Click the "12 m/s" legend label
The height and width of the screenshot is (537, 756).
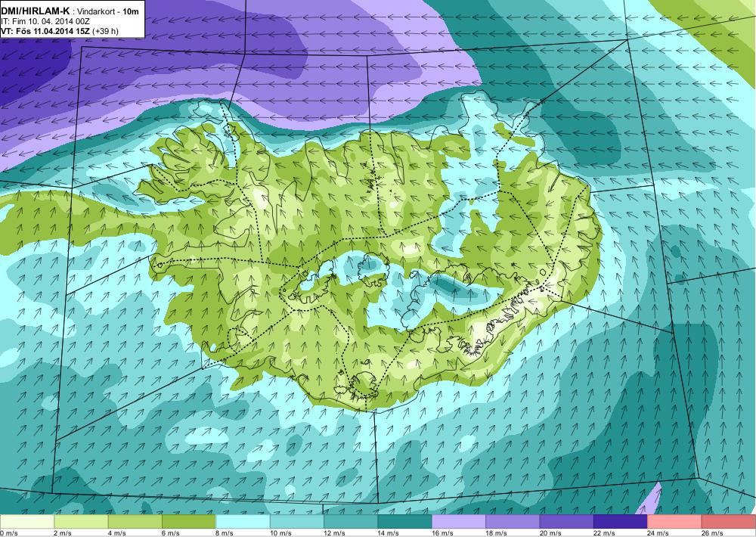point(335,533)
